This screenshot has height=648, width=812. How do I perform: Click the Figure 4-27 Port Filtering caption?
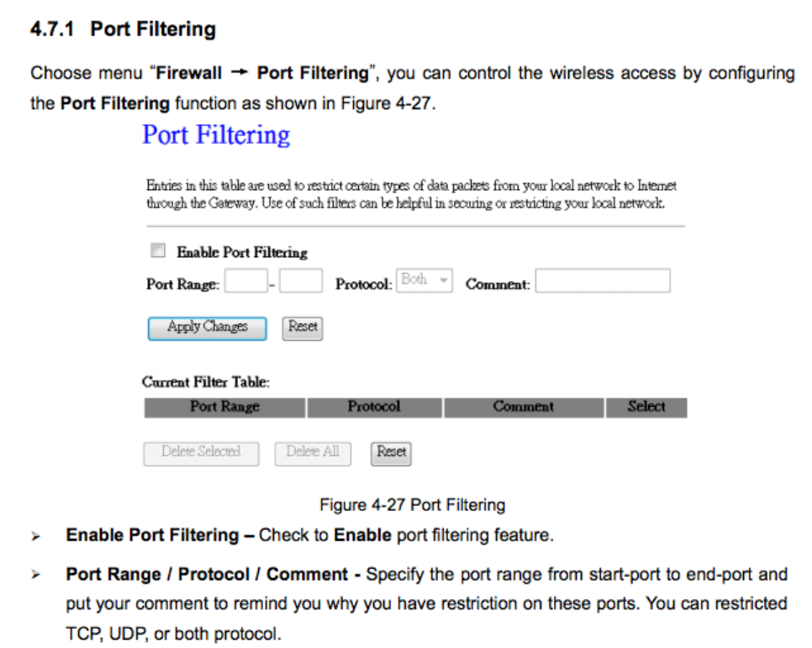(412, 505)
